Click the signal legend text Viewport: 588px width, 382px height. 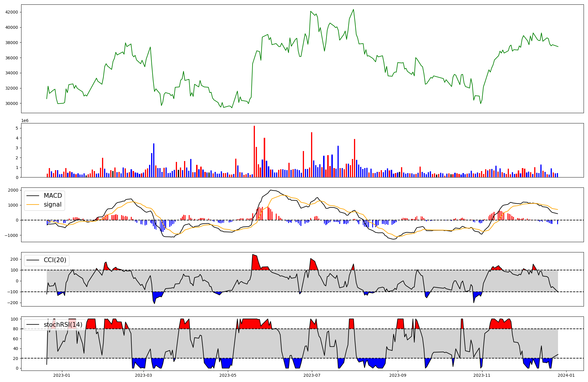pyautogui.click(x=53, y=205)
